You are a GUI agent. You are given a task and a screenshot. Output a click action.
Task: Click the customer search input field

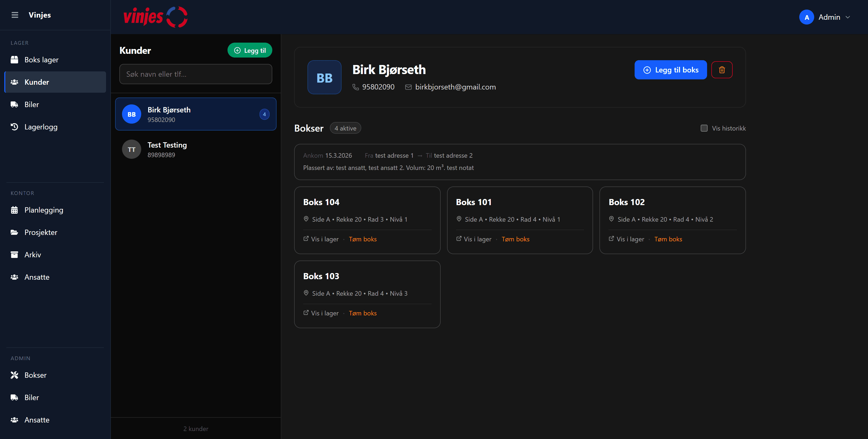(196, 74)
